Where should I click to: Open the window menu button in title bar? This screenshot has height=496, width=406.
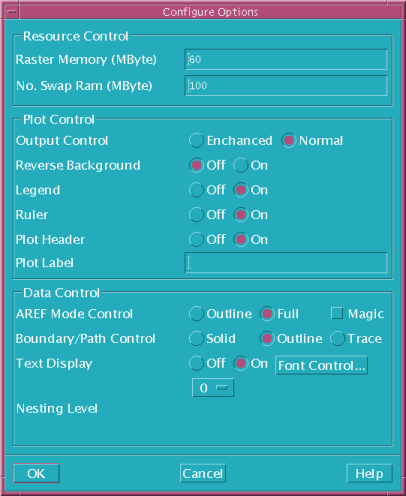point(12,12)
